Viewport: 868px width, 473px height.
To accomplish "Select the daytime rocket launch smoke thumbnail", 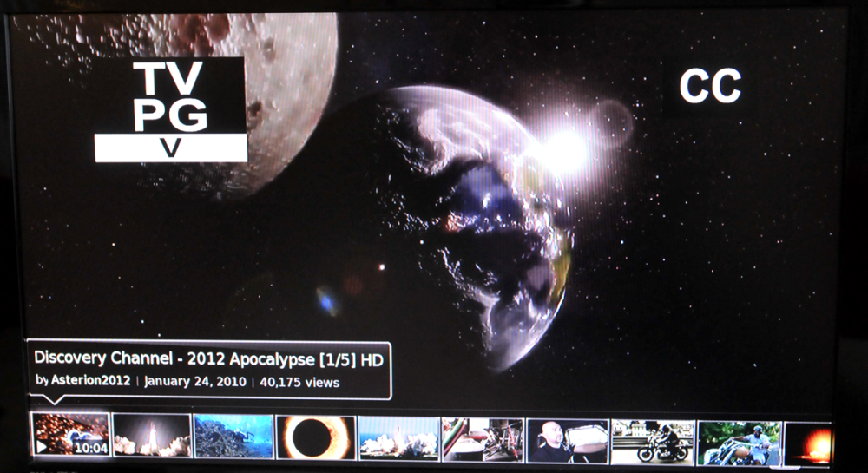I will [398, 438].
